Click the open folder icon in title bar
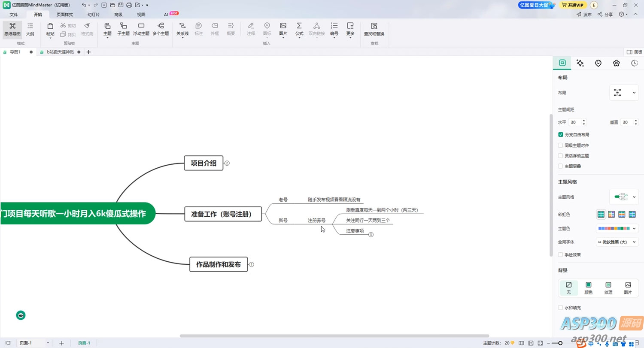644x348 pixels. [x=112, y=5]
